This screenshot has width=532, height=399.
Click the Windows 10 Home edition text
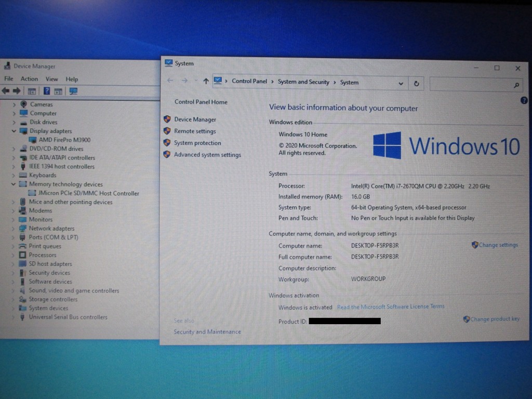pyautogui.click(x=303, y=135)
